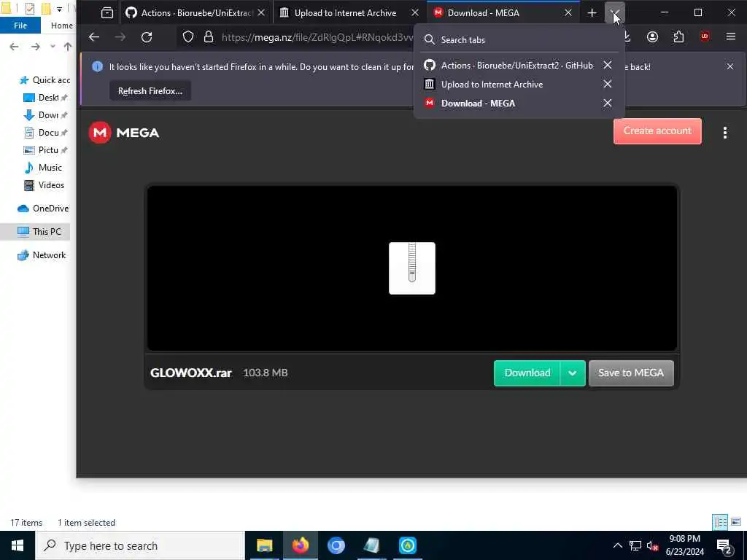Close MEGA tab from the tab list panel

pyautogui.click(x=608, y=104)
